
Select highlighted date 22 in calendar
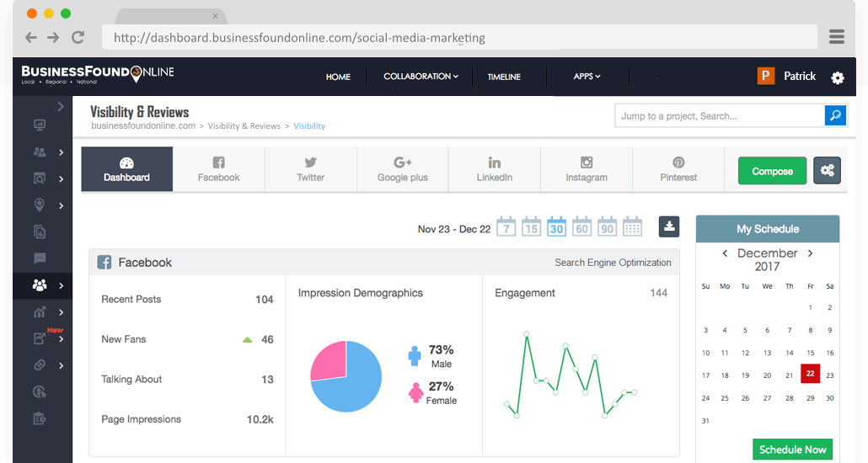(810, 374)
